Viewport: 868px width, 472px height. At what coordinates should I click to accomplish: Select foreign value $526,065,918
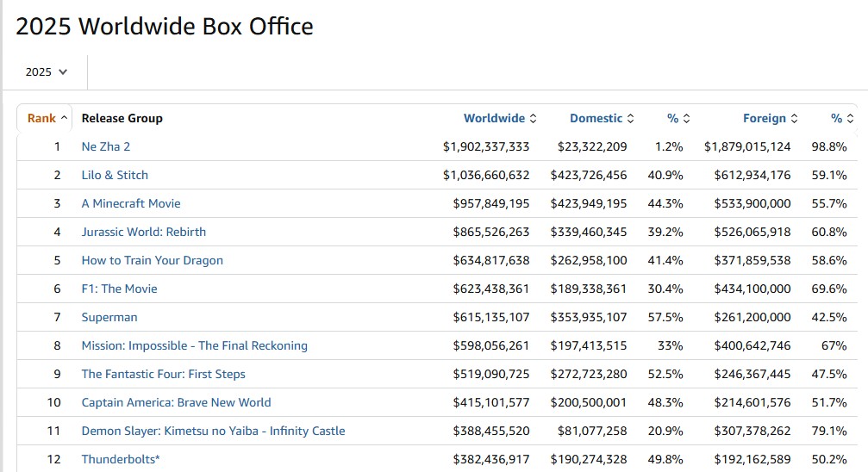click(x=752, y=232)
